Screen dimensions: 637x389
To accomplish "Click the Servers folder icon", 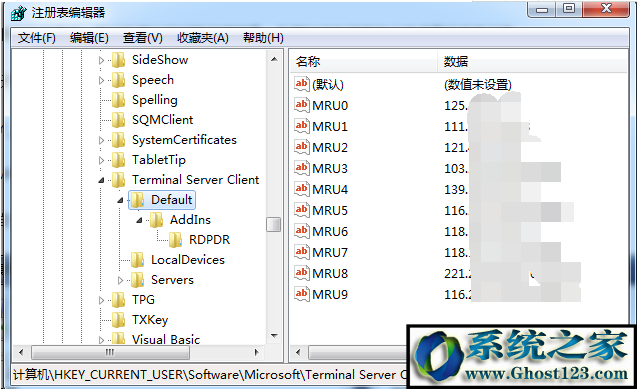I will [137, 279].
